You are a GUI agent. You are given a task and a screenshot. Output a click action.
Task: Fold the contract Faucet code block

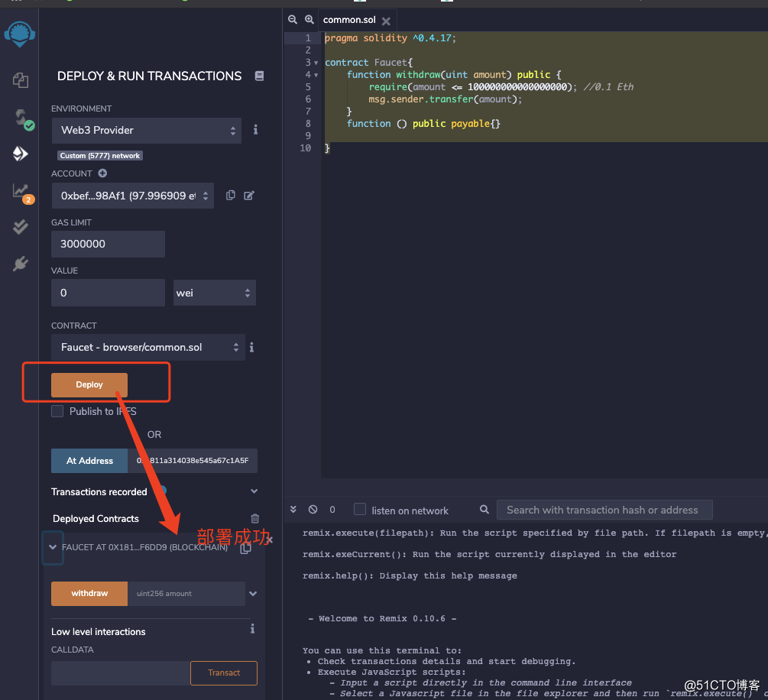(316, 63)
